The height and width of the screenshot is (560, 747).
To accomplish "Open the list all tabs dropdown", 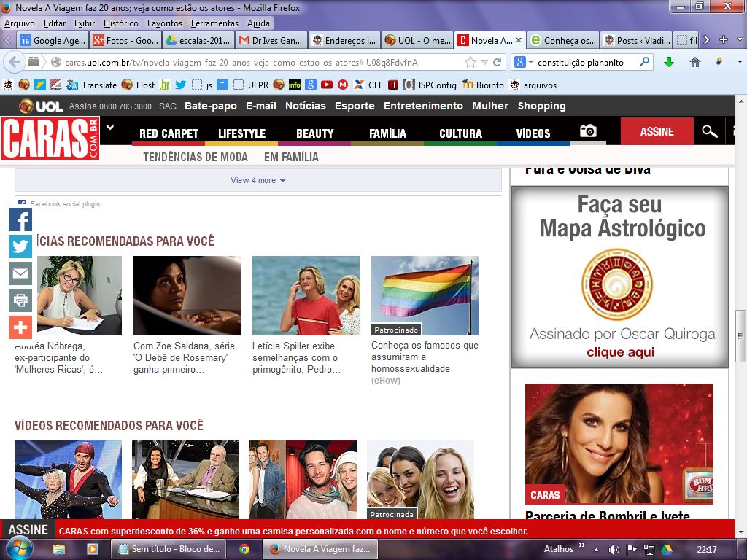I will 740,41.
